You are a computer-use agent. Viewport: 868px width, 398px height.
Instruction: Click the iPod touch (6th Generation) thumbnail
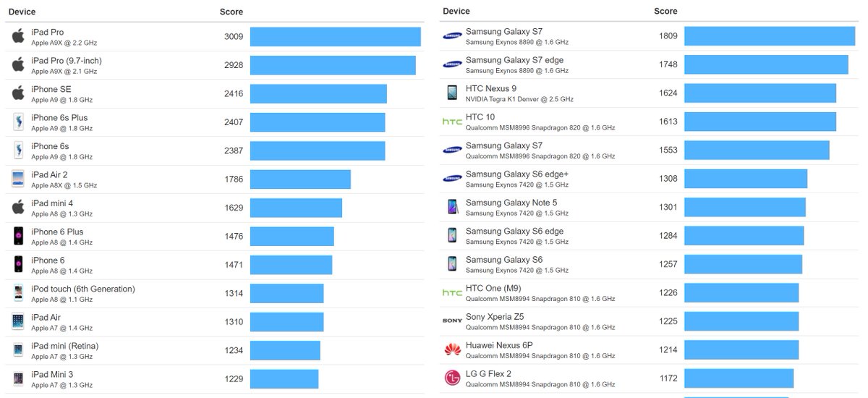click(18, 293)
